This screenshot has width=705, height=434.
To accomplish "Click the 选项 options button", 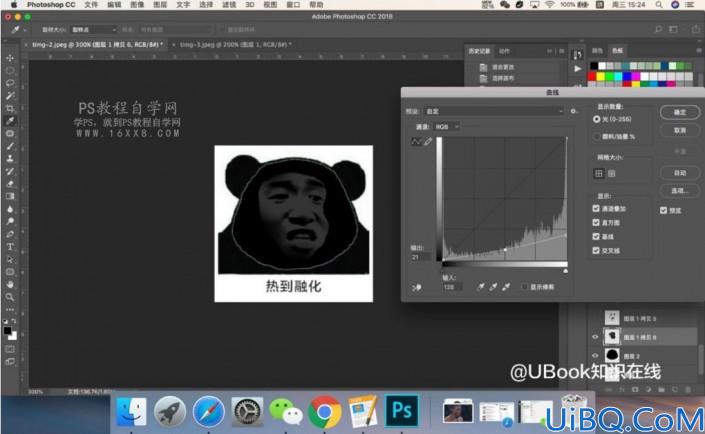I will [x=680, y=191].
